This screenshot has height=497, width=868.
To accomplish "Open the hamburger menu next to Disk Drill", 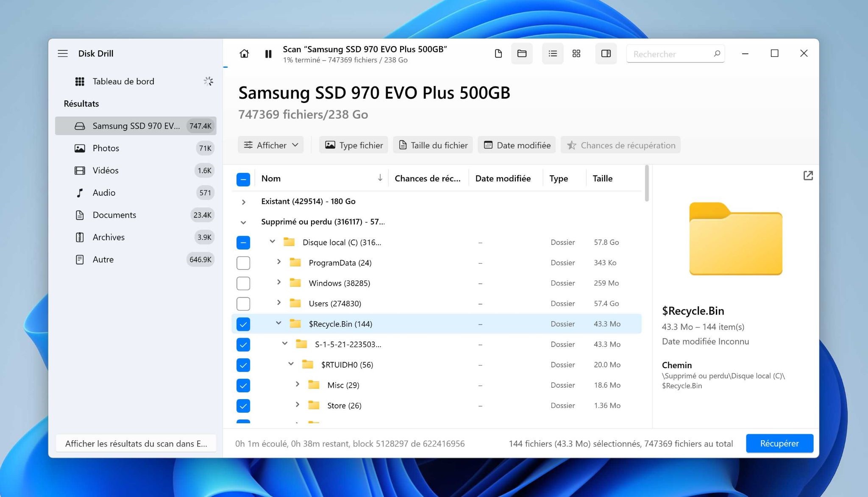I will pyautogui.click(x=63, y=53).
